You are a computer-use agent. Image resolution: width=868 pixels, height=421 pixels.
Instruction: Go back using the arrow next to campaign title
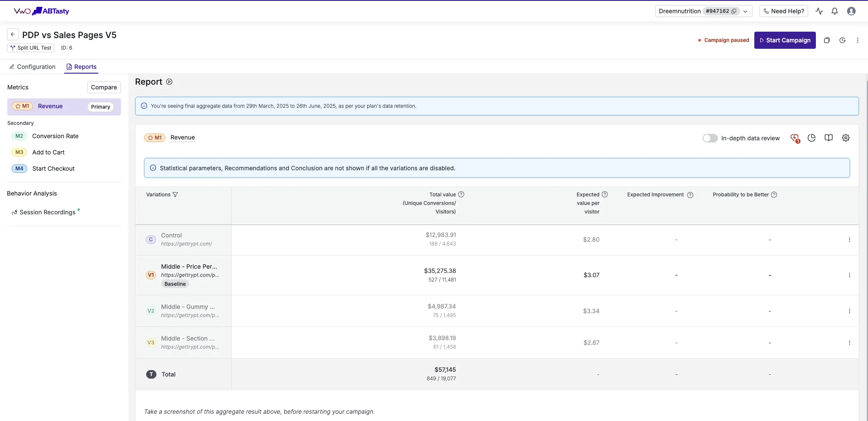13,34
